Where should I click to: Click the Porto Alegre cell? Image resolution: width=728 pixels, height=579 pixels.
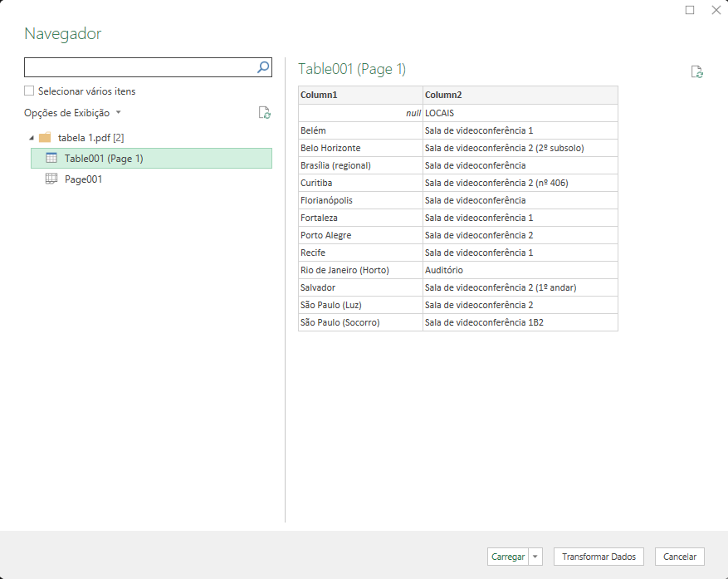(360, 235)
